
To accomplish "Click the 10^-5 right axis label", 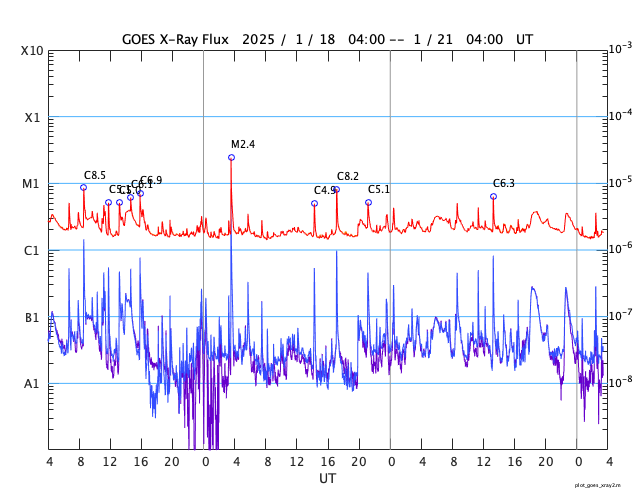I will (x=620, y=182).
